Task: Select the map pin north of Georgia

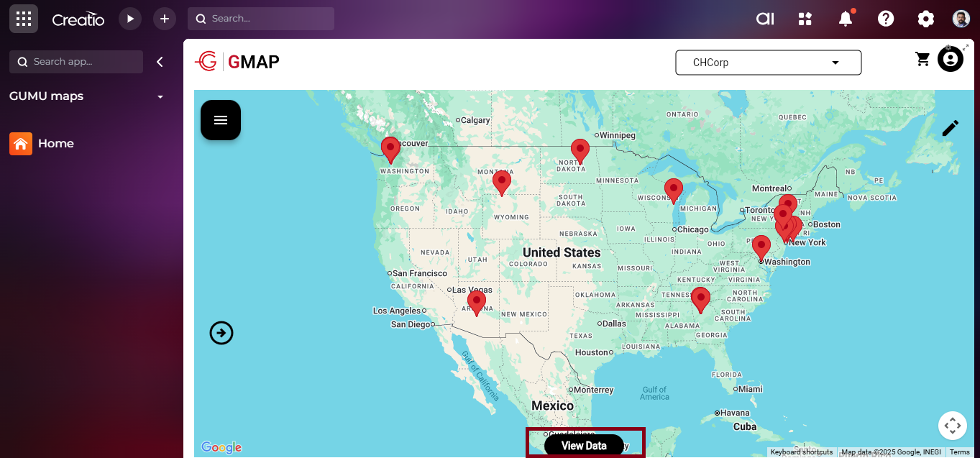Action: 700,301
